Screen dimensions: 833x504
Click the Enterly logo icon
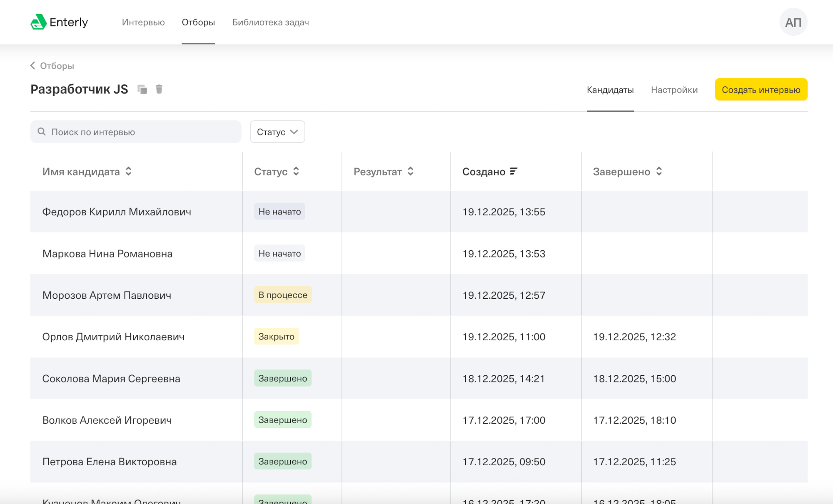tap(38, 22)
